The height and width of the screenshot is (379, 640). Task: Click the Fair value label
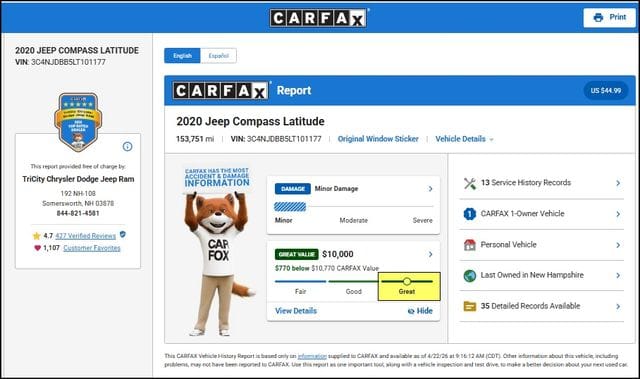point(300,292)
